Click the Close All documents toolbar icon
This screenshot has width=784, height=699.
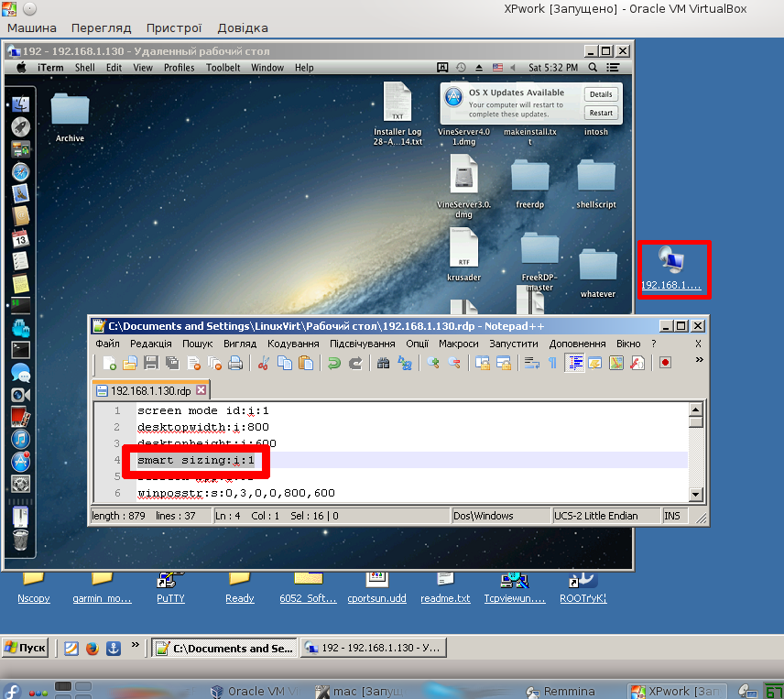[215, 363]
